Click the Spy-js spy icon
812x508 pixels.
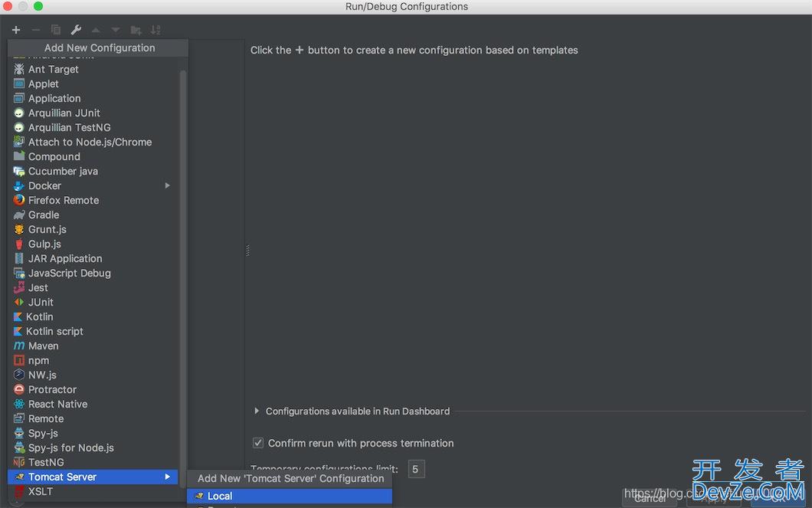click(19, 433)
